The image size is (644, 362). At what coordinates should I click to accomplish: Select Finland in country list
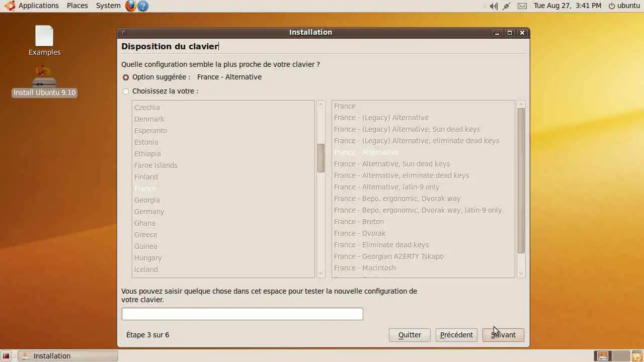(223, 177)
